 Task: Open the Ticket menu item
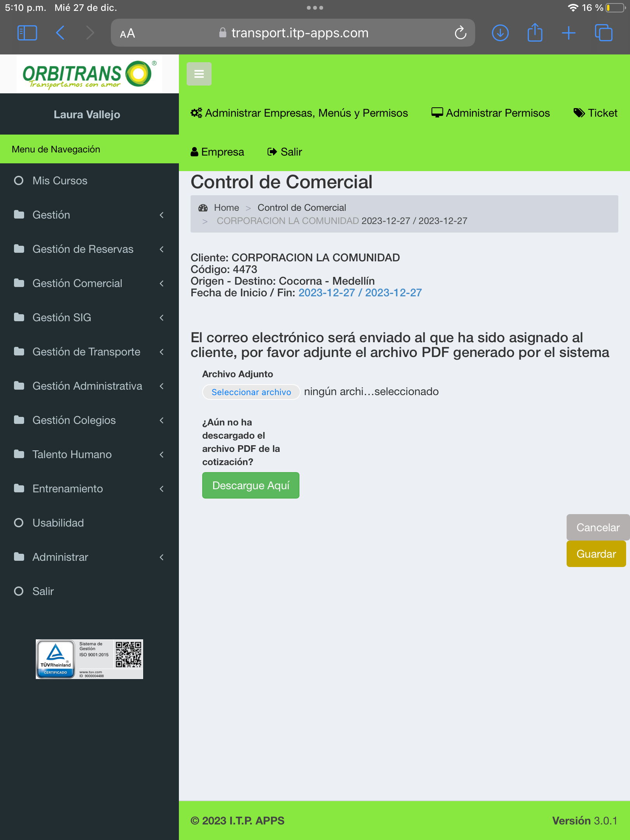[595, 113]
